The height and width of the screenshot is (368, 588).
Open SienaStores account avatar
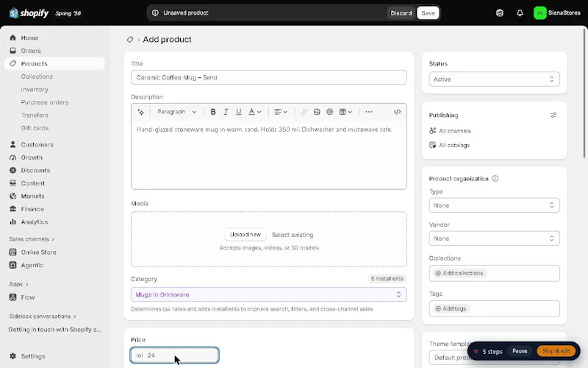tap(539, 13)
